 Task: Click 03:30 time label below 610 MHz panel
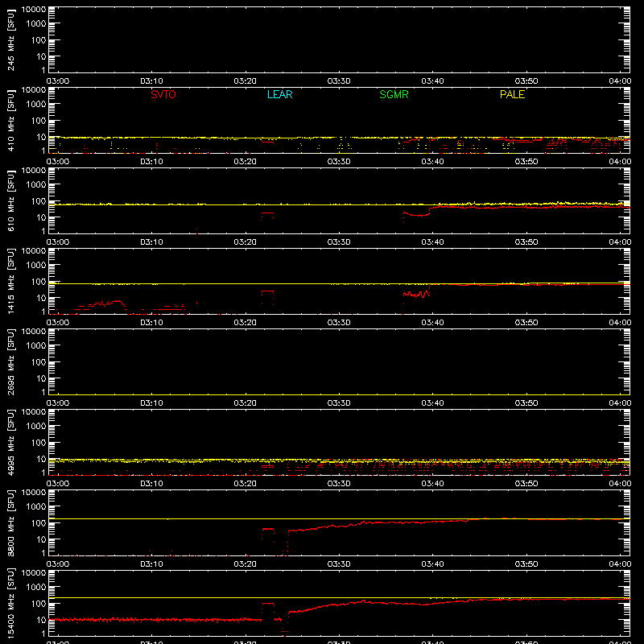click(339, 242)
